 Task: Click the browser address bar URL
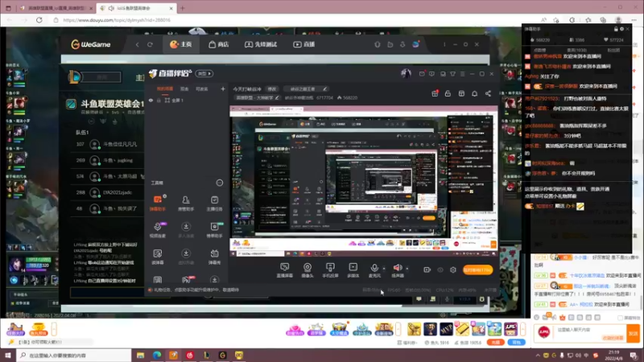click(x=117, y=19)
